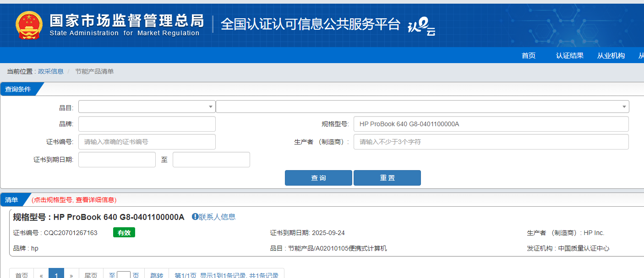Expand the wide second 品目 dropdown

tap(422, 107)
